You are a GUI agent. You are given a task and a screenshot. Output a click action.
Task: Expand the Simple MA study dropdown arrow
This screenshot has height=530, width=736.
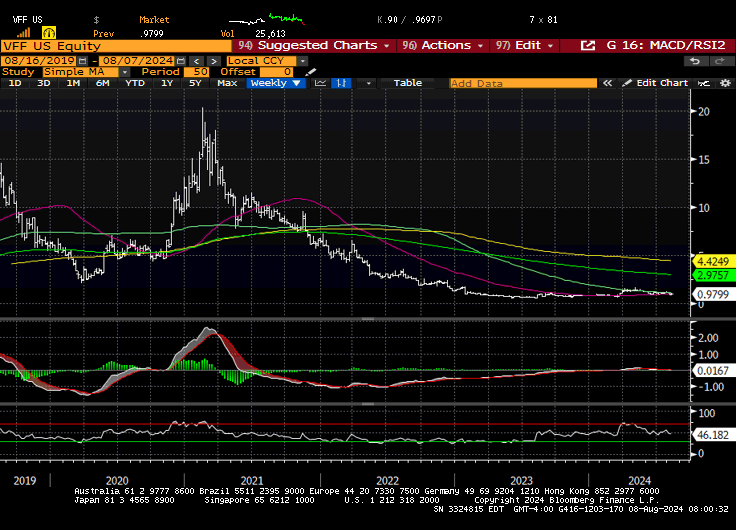pos(124,72)
